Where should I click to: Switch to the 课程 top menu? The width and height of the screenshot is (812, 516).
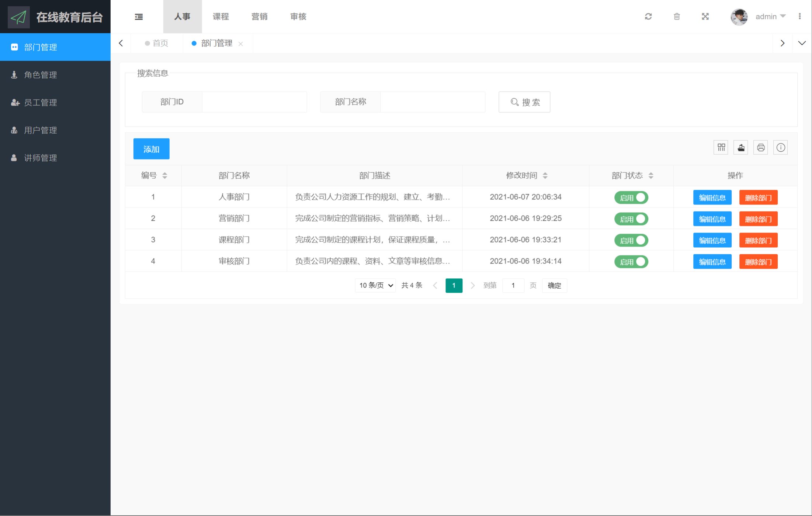tap(221, 17)
